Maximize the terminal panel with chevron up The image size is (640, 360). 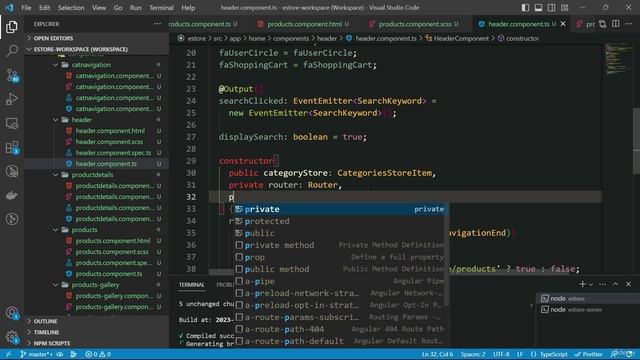616,284
